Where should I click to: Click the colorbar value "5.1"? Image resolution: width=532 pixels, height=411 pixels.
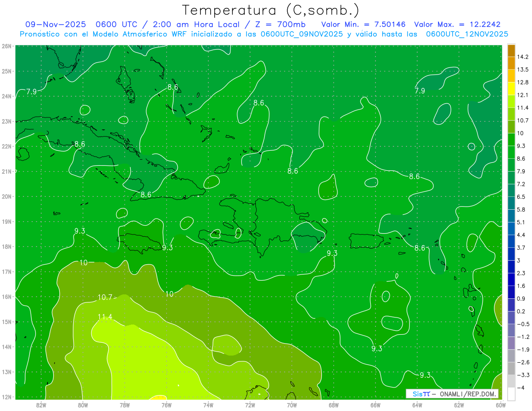pyautogui.click(x=521, y=222)
